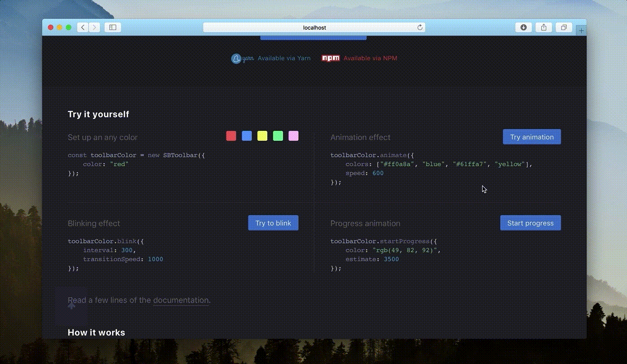The height and width of the screenshot is (364, 627).
Task: Click the localhost address bar
Action: pyautogui.click(x=314, y=27)
